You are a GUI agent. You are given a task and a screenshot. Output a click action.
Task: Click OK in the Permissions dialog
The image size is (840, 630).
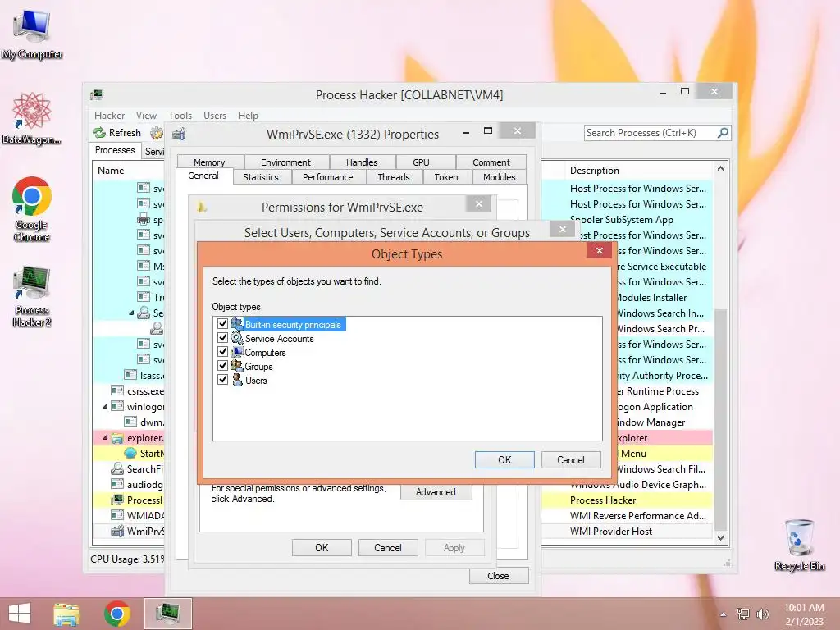[x=322, y=547]
